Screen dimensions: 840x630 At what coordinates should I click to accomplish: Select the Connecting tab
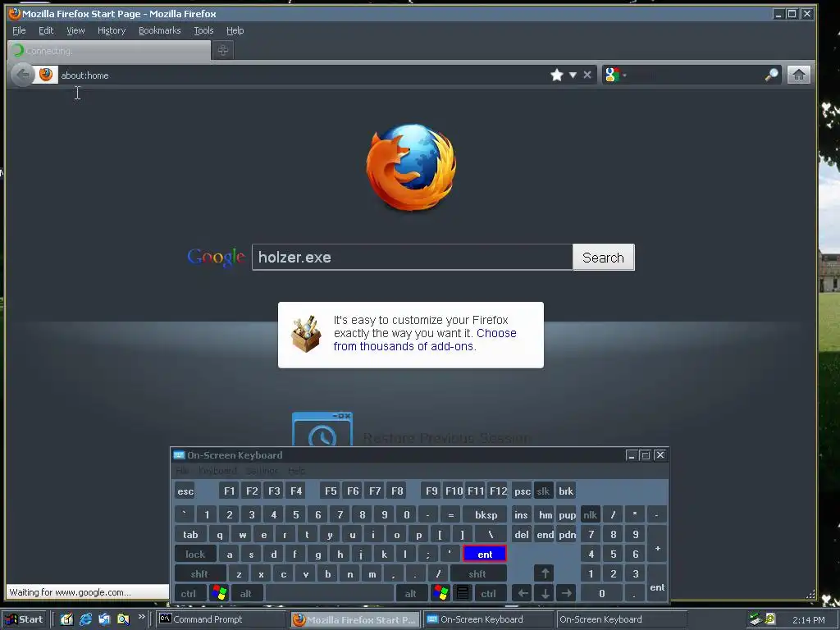pyautogui.click(x=109, y=51)
